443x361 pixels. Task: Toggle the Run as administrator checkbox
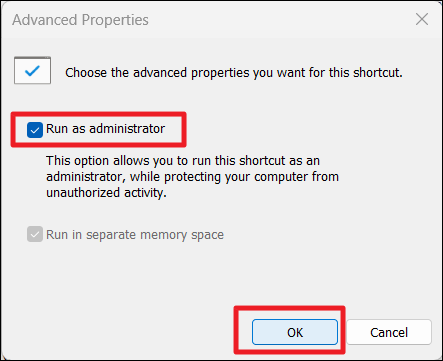[35, 130]
